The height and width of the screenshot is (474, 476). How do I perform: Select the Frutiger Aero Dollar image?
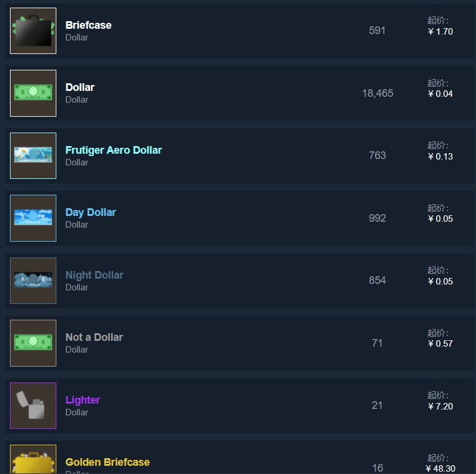(33, 155)
